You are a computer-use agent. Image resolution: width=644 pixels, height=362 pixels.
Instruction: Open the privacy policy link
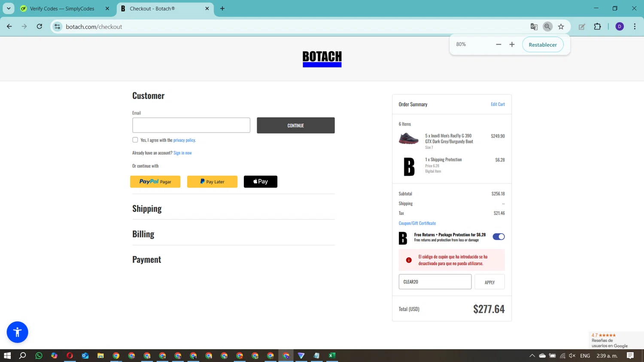[x=184, y=140]
